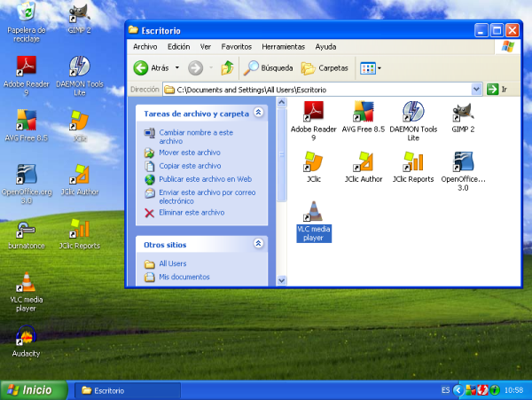The height and width of the screenshot is (400, 532).
Task: Select the Papelera de reciclaje desktop icon
Action: (27, 13)
